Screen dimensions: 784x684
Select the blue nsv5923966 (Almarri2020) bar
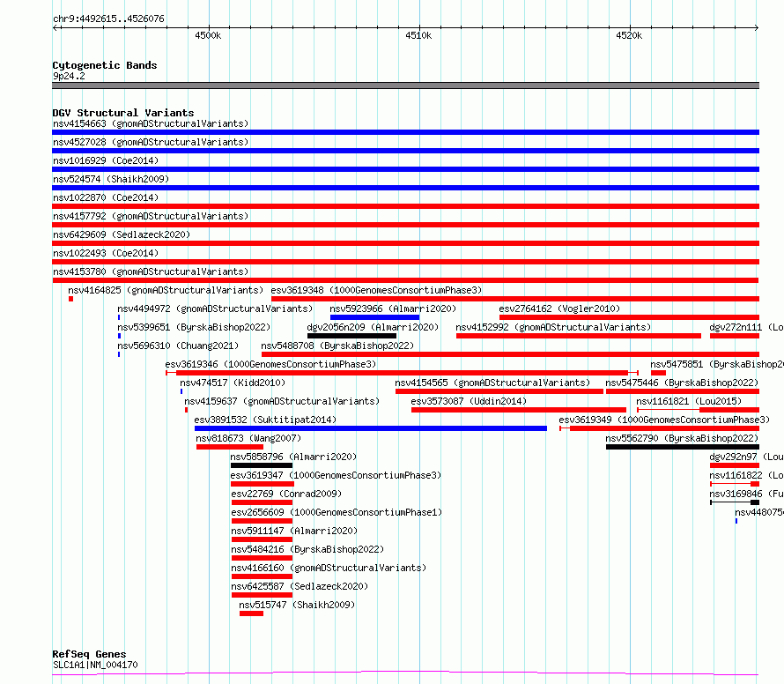coord(374,317)
